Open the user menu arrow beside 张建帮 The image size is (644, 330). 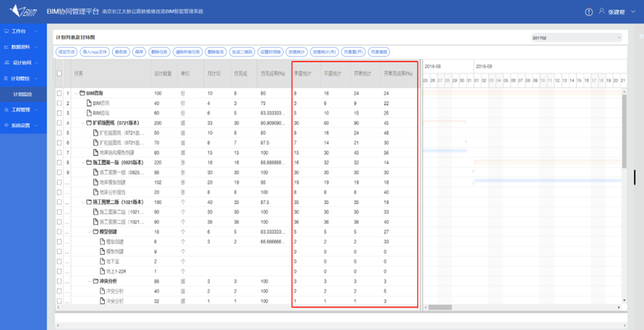point(632,12)
